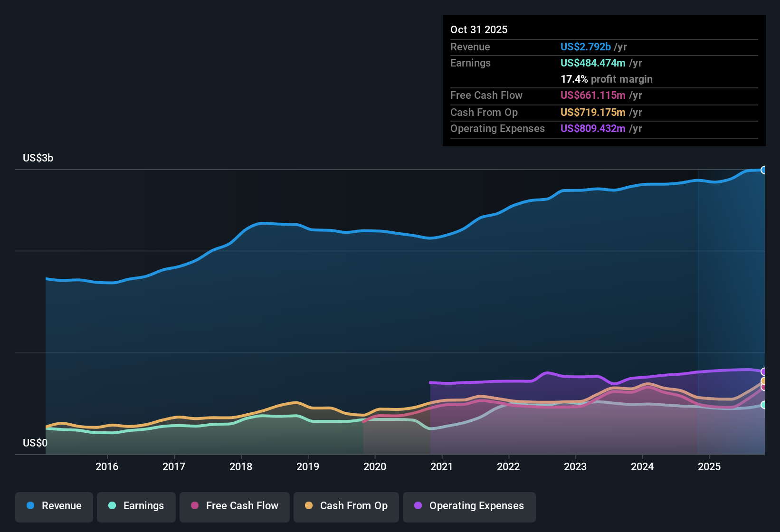This screenshot has width=780, height=532.
Task: Expand the Free Cash Flow tooltip row
Action: 592,95
